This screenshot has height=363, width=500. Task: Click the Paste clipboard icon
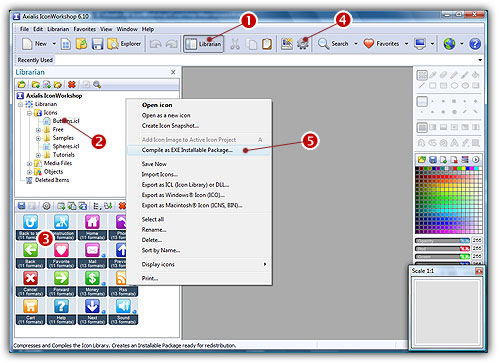267,44
